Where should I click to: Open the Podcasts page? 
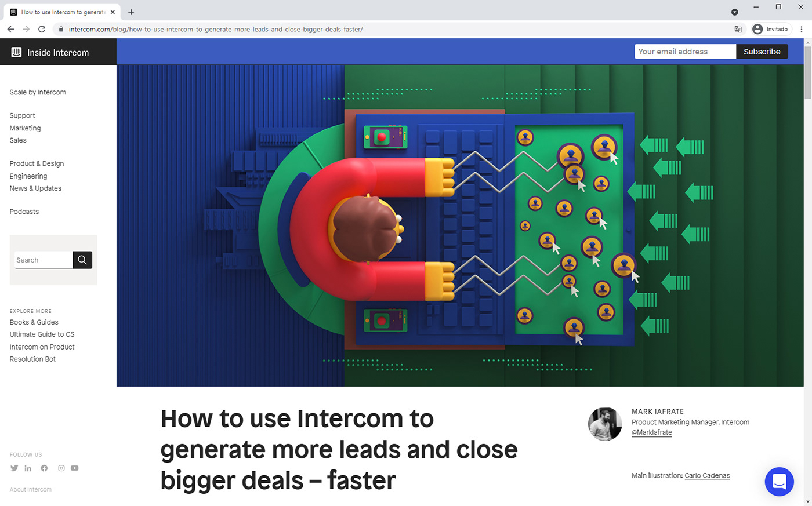(24, 212)
